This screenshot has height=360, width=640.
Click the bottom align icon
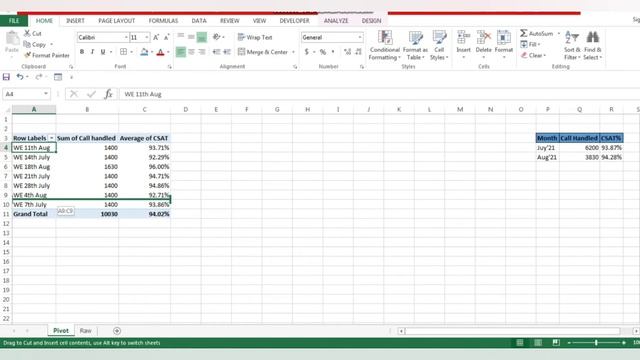coord(202,38)
